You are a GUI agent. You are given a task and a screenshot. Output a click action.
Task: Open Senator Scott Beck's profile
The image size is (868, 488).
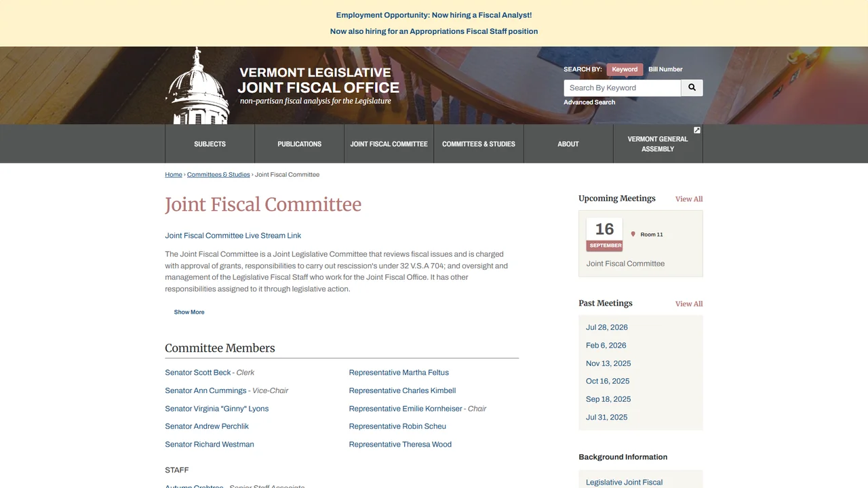(x=198, y=373)
